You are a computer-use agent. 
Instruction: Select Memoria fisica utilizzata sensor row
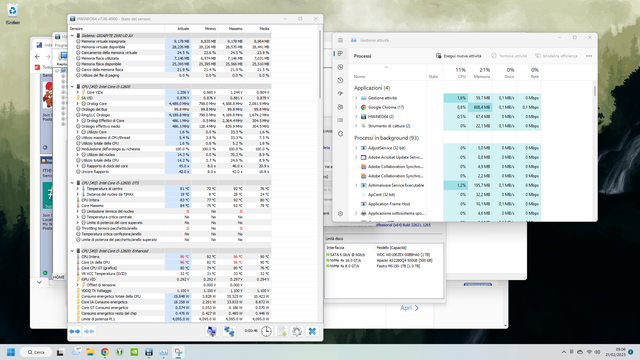[x=170, y=58]
